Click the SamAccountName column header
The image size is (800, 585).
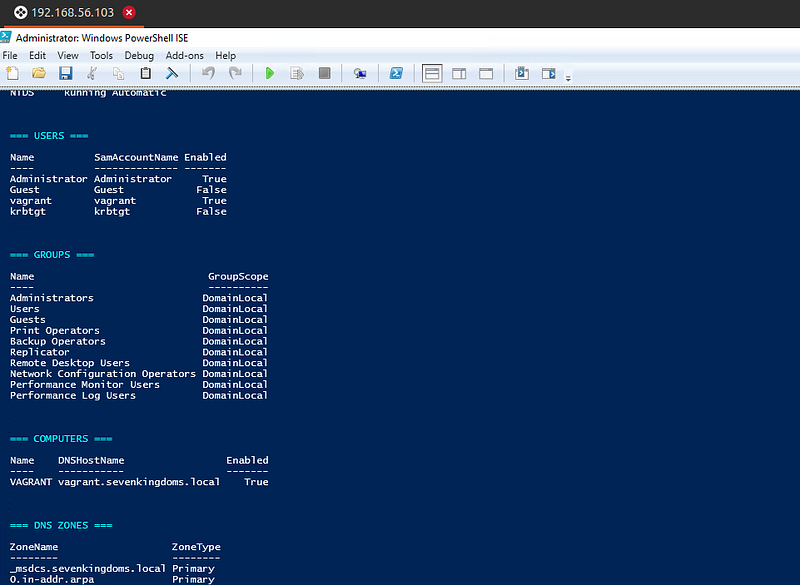point(136,157)
